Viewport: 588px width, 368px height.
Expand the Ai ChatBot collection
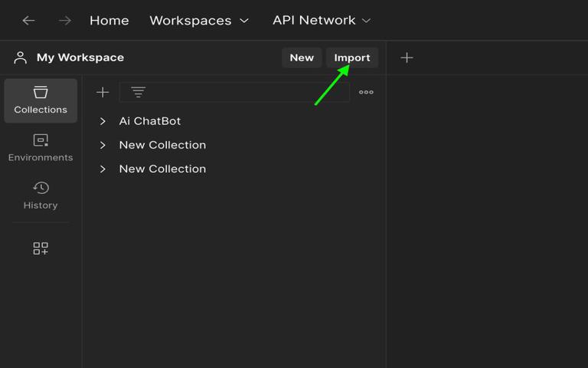tap(103, 121)
